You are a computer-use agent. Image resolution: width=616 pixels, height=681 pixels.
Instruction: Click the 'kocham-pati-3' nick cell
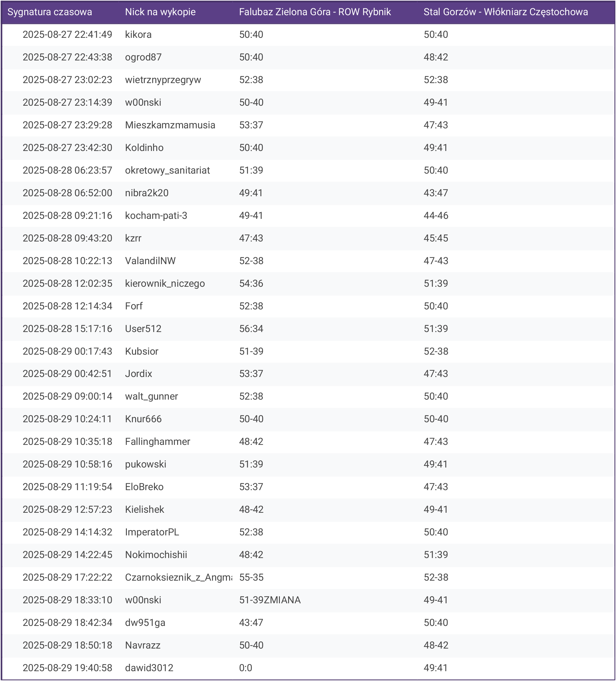coord(156,216)
